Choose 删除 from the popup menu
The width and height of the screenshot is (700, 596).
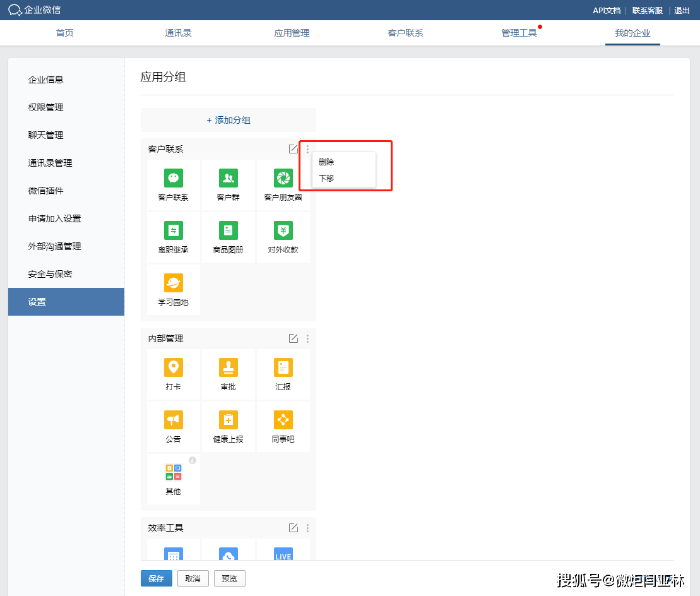click(326, 162)
